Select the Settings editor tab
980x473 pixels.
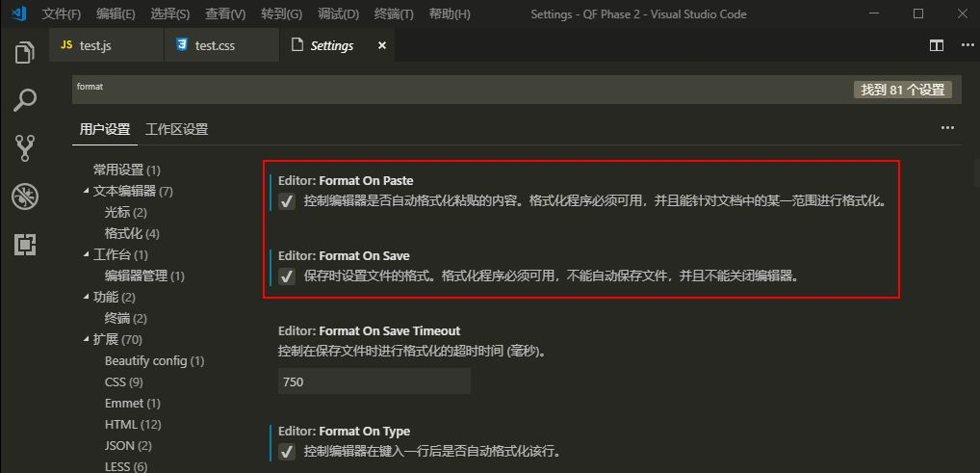pyautogui.click(x=338, y=45)
